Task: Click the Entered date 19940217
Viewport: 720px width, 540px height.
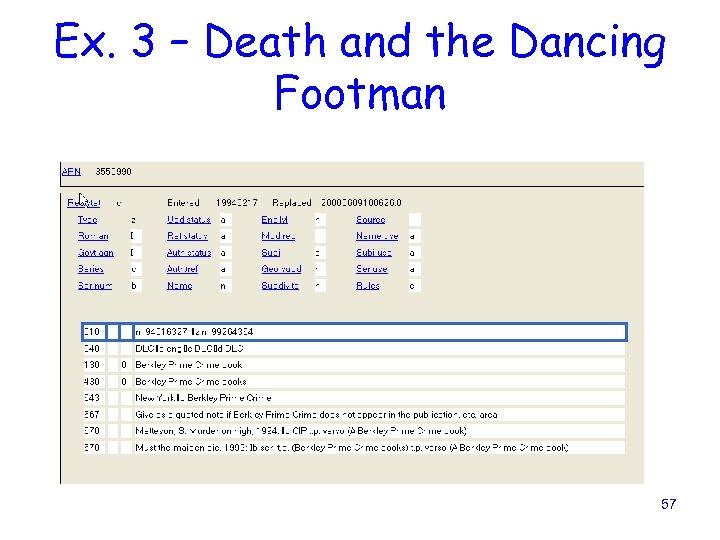Action: (x=236, y=203)
